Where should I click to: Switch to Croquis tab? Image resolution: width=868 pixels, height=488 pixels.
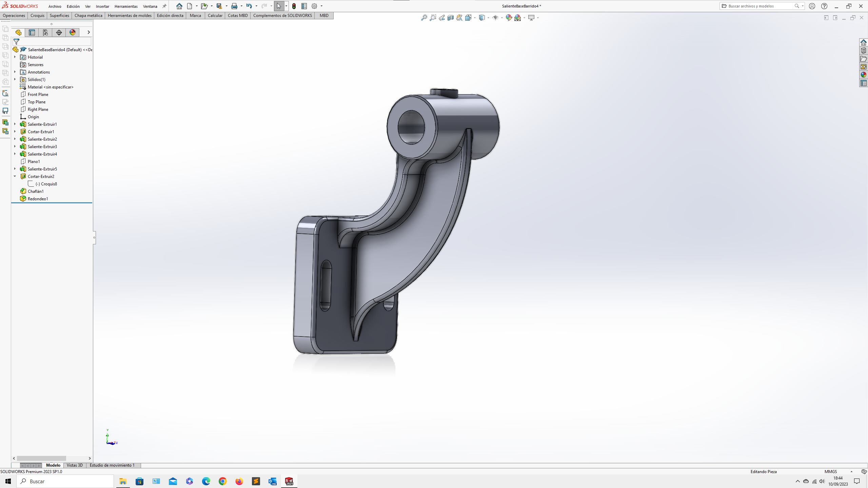click(37, 16)
